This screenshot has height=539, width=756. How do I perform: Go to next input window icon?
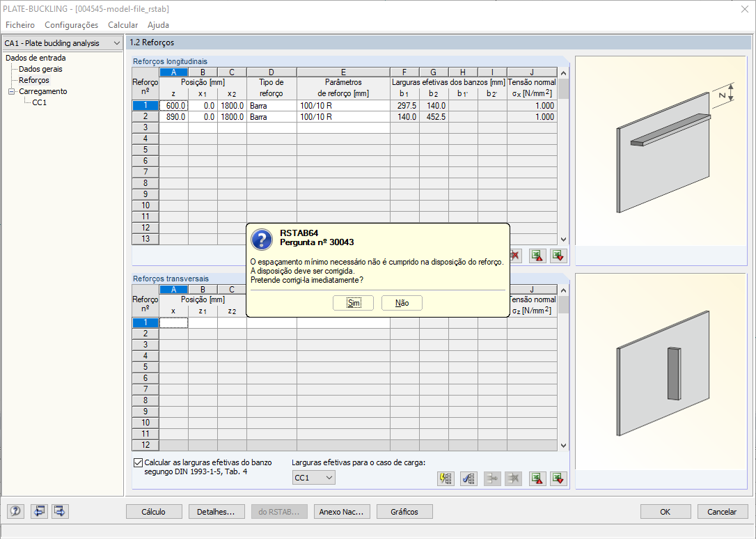[60, 511]
